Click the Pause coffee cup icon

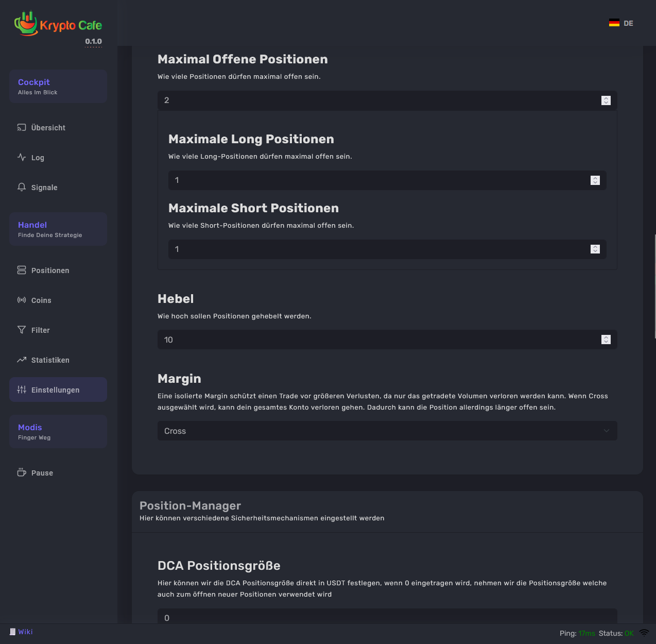coord(22,472)
